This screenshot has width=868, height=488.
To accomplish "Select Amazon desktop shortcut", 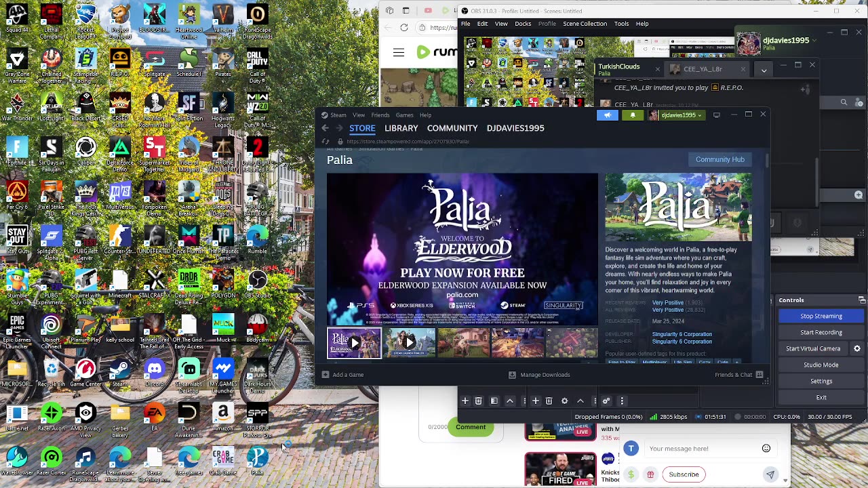I will 223,418.
